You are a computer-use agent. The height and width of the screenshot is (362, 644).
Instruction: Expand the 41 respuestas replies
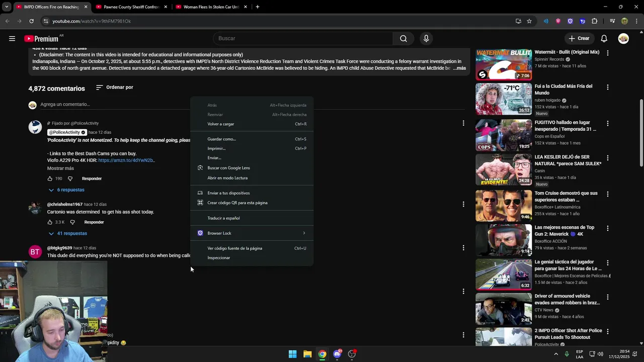pos(68,234)
